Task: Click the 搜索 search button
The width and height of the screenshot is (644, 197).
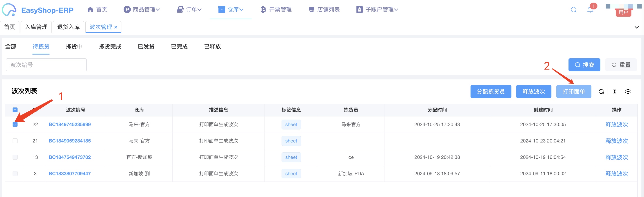Action: click(x=584, y=65)
